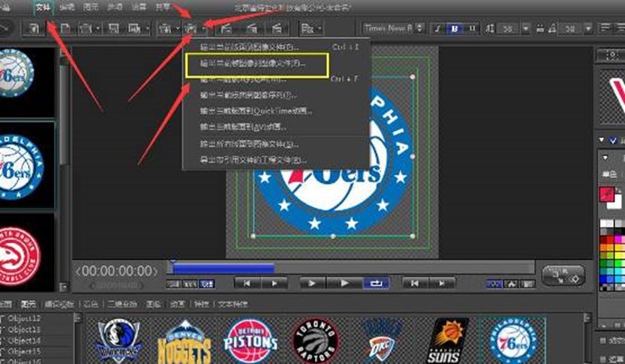Image resolution: width=625 pixels, height=364 pixels.
Task: Step through fonts with the font name spinner arrows
Action: tap(420, 28)
